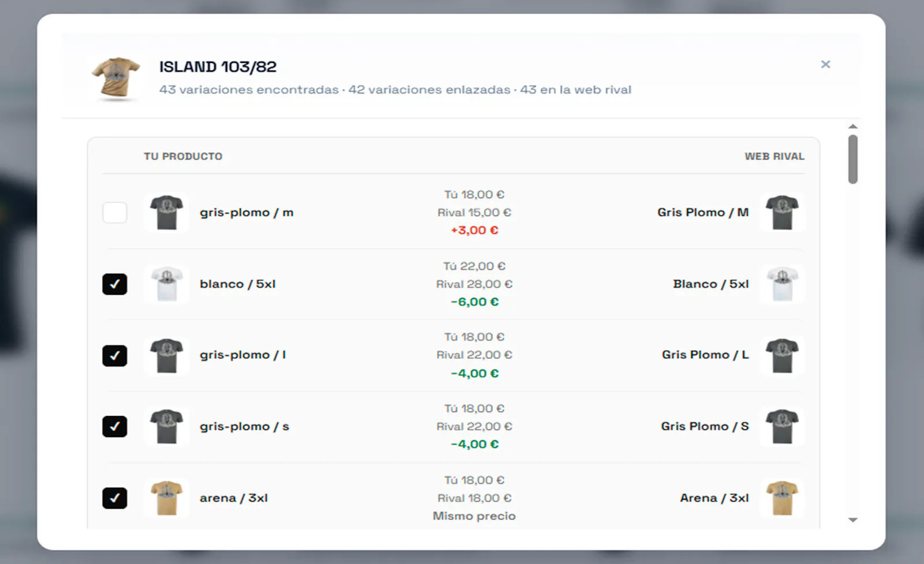Check the gris-plomo / m variation checkbox

click(x=115, y=213)
